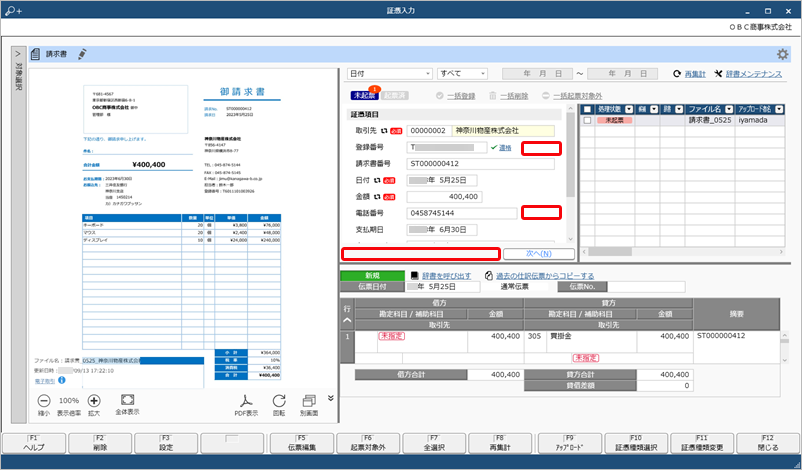Open the 日付 filter dropdown
Viewport: 802px width, 470px height.
[x=390, y=74]
